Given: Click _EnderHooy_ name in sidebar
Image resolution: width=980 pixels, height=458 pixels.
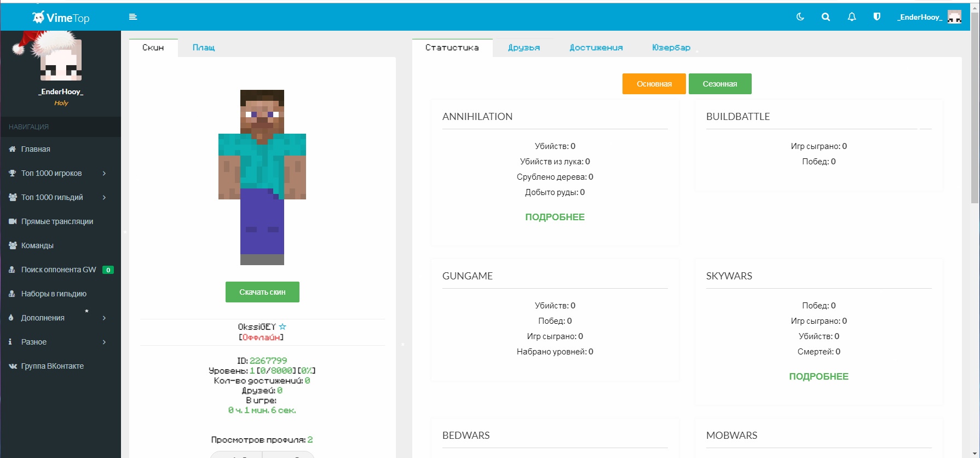Looking at the screenshot, I should (61, 91).
